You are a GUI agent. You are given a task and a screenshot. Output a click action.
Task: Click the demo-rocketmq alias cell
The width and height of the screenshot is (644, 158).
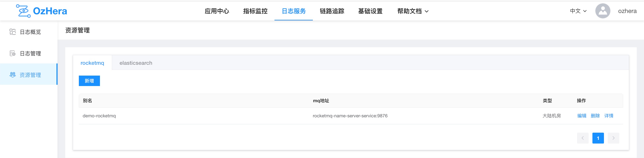click(x=99, y=116)
